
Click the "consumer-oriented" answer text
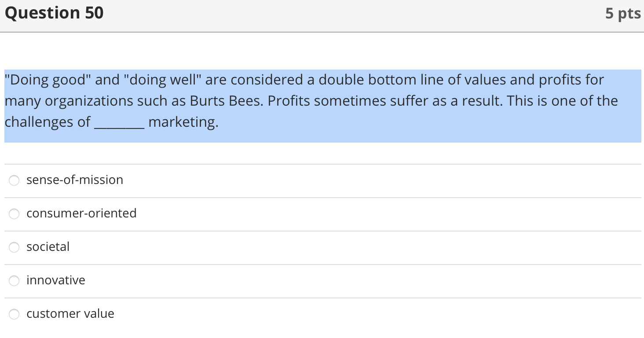point(81,213)
